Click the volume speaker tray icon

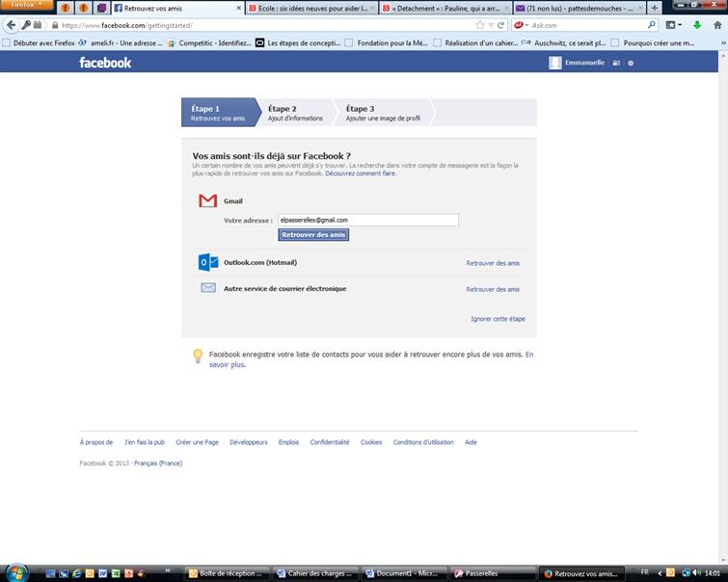click(x=696, y=572)
